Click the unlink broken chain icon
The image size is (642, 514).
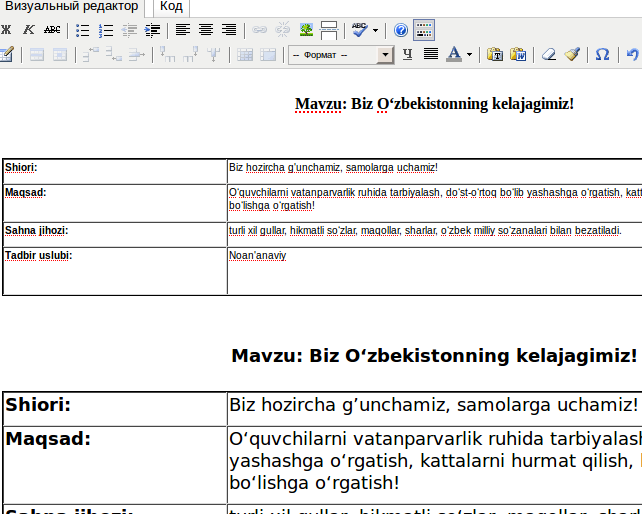pyautogui.click(x=283, y=30)
